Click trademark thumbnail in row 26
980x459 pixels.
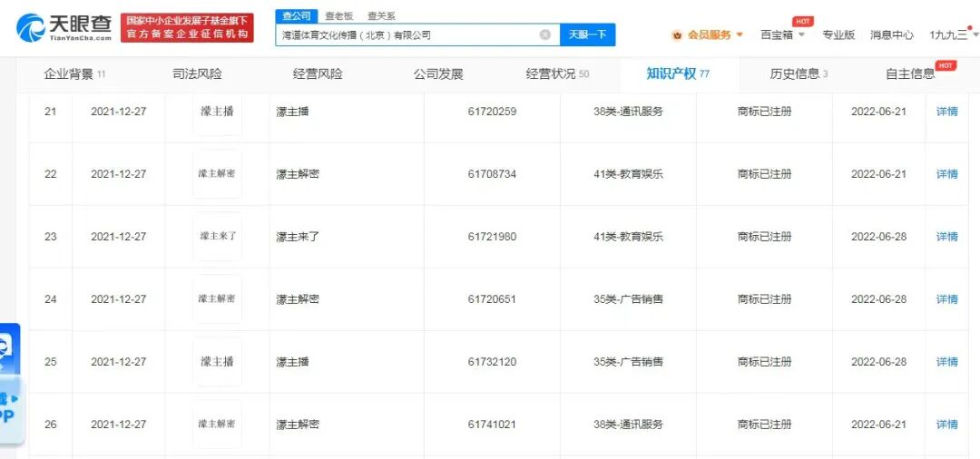tap(217, 424)
